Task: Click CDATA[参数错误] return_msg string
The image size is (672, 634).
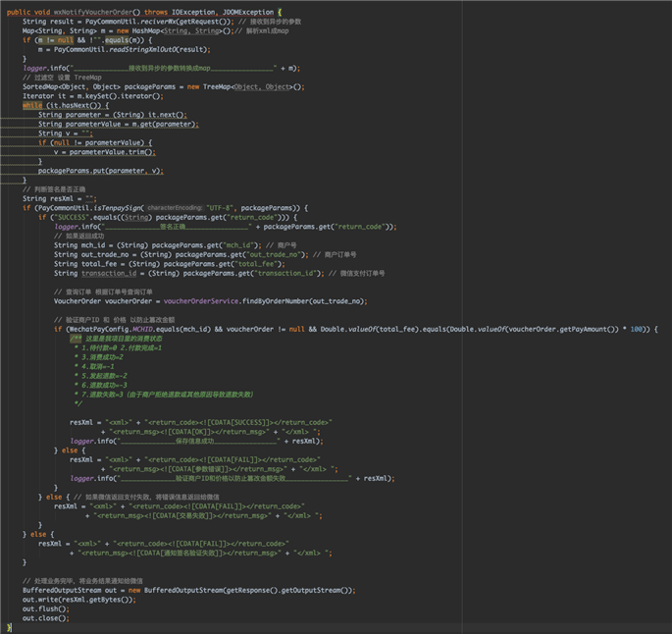Action: 198,469
